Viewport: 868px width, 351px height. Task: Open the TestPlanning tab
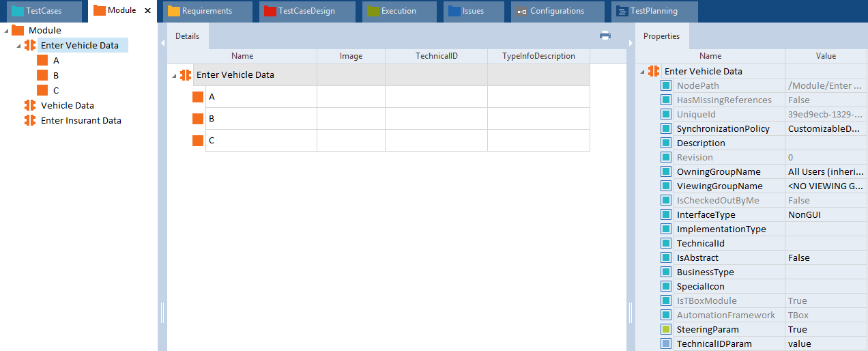pos(654,11)
